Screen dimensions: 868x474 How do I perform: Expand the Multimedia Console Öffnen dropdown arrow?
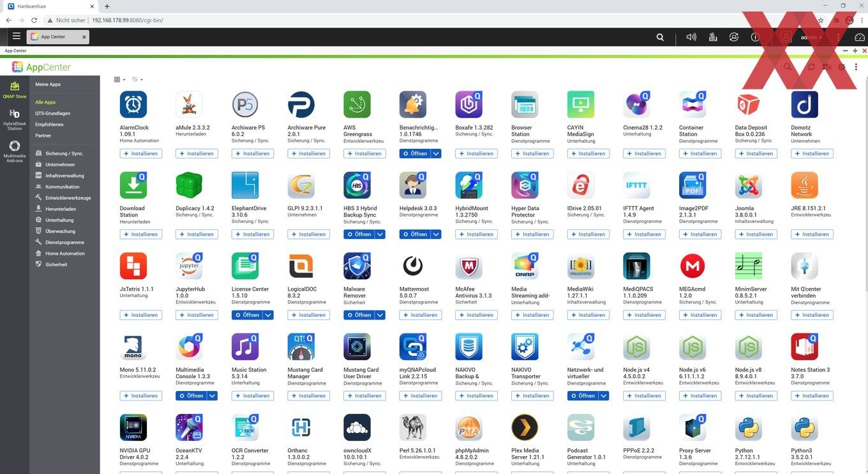point(213,396)
